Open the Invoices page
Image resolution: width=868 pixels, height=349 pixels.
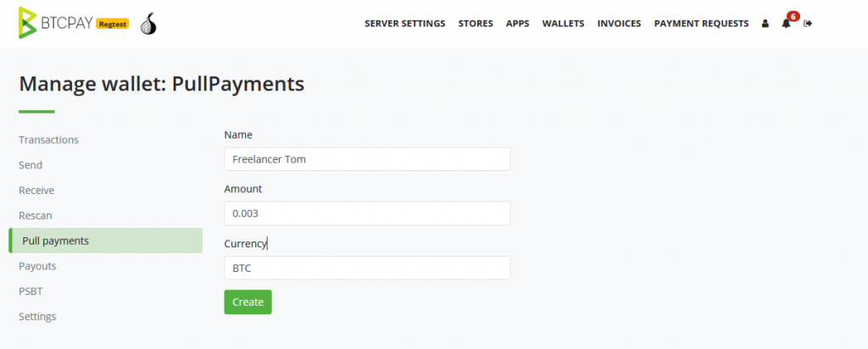[x=619, y=24]
